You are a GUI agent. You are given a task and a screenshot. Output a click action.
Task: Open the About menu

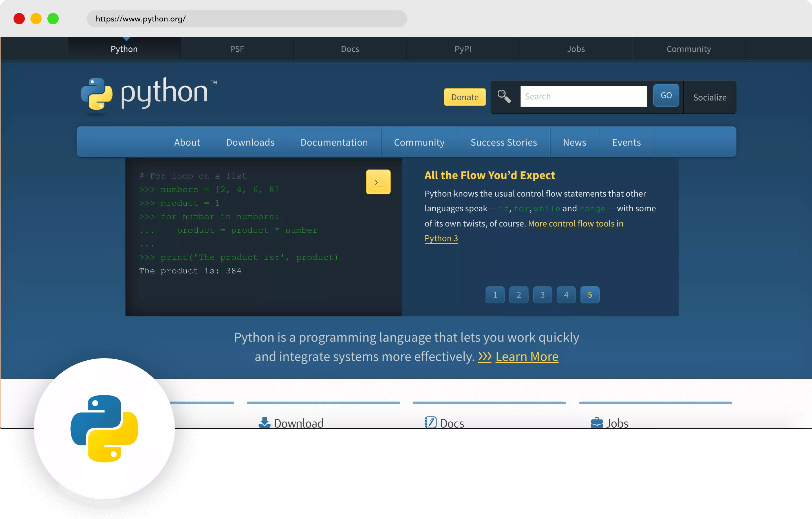(187, 142)
